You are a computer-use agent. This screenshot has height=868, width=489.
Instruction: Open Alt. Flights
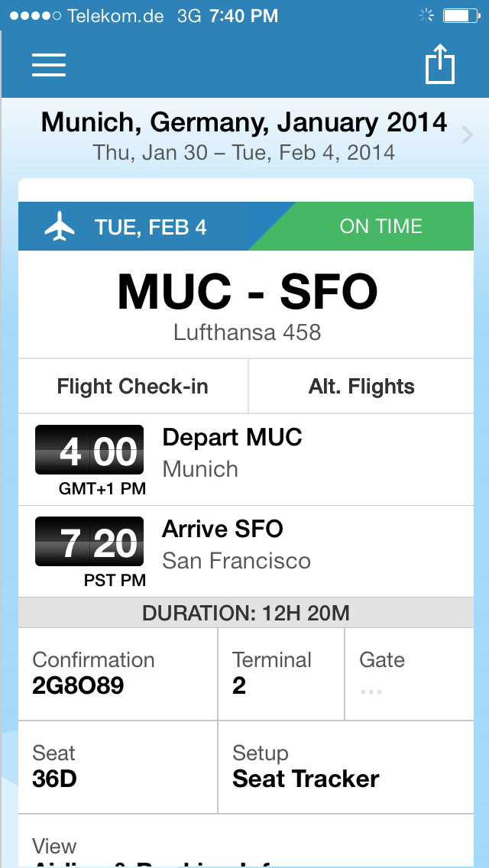click(361, 387)
